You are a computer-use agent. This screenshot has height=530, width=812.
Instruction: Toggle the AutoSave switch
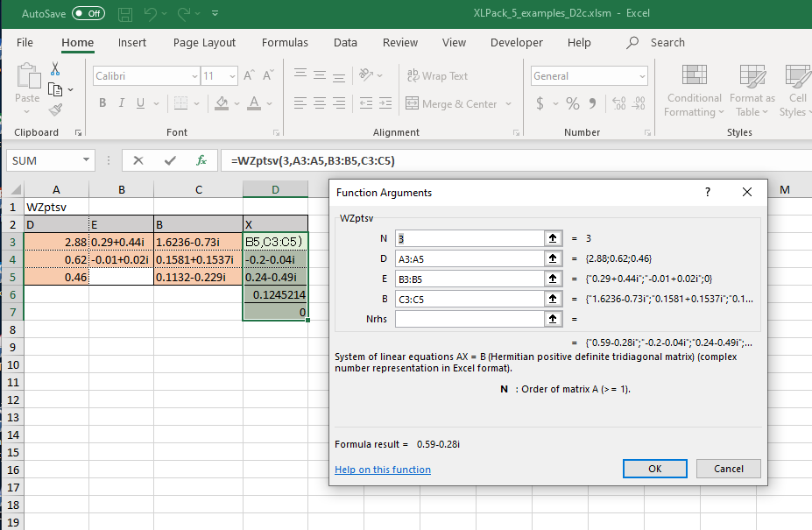pos(88,13)
